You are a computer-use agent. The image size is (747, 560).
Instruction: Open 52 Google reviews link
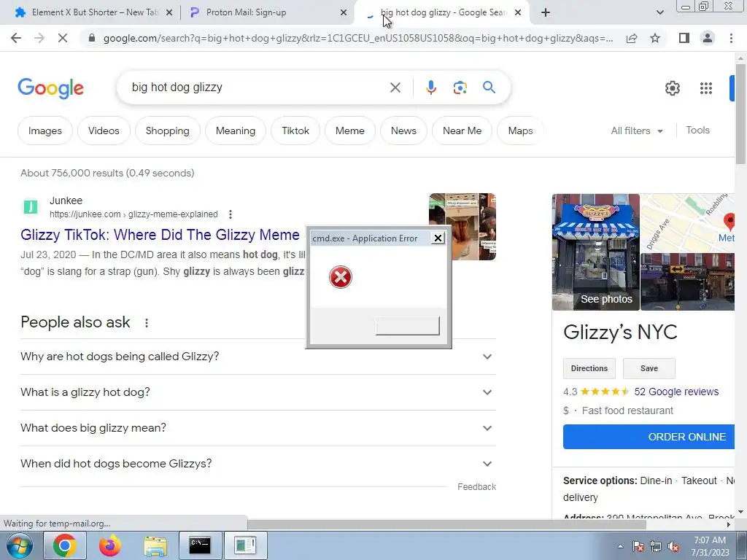tap(676, 392)
